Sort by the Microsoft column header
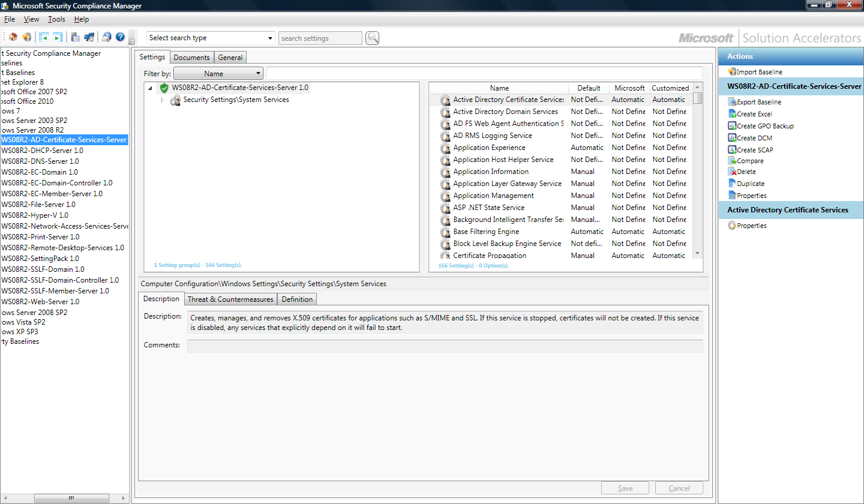The height and width of the screenshot is (504, 864). click(629, 88)
